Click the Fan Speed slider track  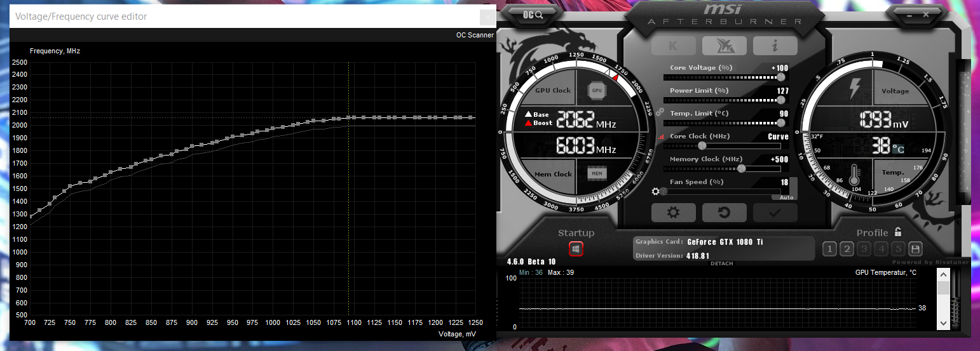coord(721,191)
